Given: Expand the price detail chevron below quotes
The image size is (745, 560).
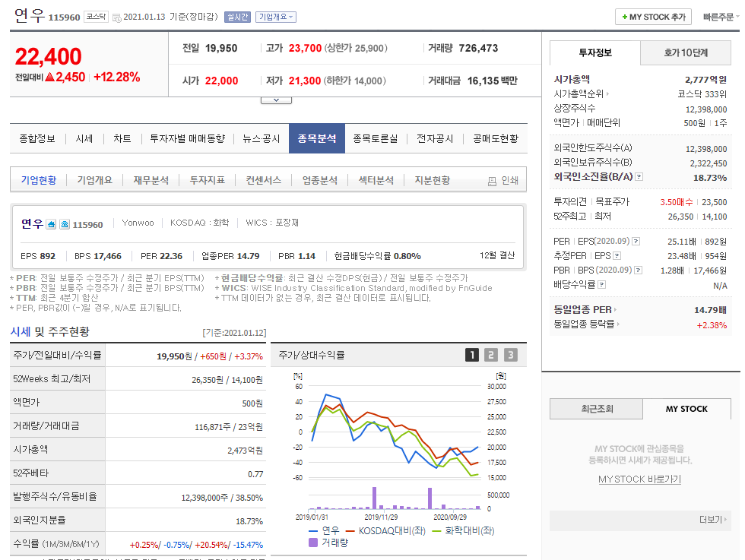Looking at the screenshot, I should [x=276, y=100].
